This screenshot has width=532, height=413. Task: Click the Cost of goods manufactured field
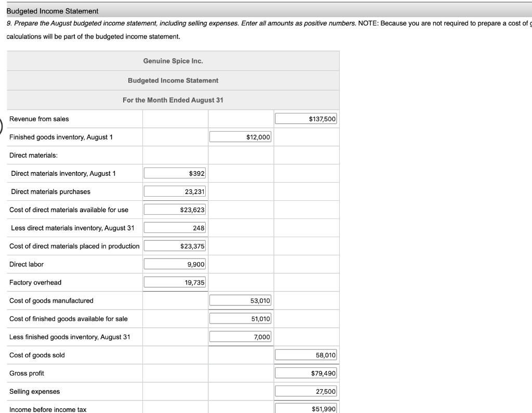tap(241, 300)
